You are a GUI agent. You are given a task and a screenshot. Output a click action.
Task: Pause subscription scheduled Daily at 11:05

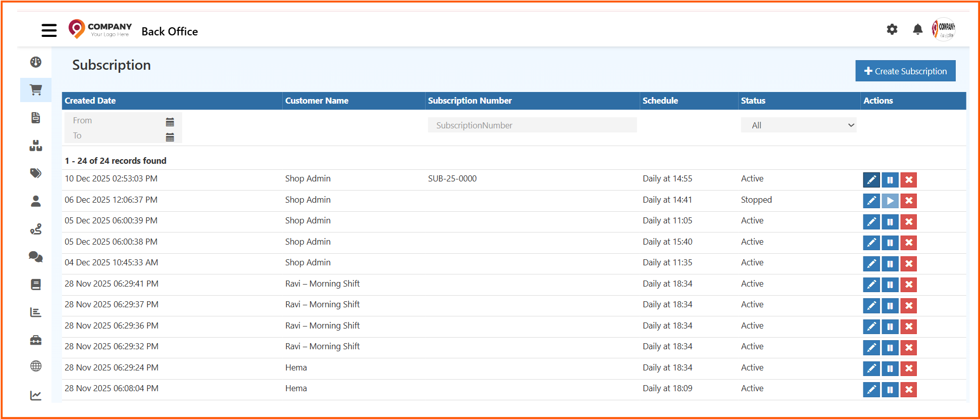tap(890, 222)
